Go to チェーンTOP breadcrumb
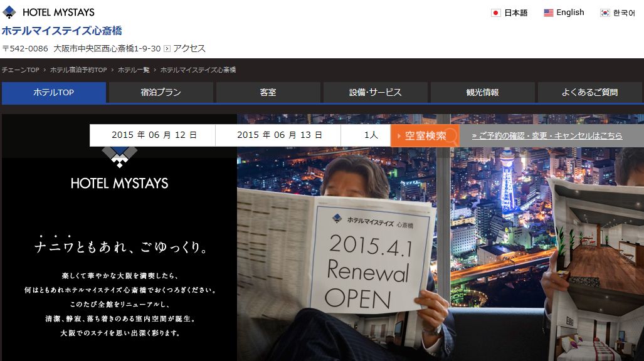The image size is (644, 361). [x=20, y=70]
